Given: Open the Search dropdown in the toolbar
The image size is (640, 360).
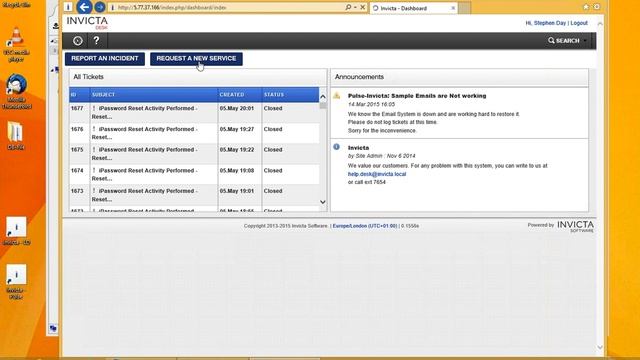Looking at the screenshot, I should (x=567, y=40).
